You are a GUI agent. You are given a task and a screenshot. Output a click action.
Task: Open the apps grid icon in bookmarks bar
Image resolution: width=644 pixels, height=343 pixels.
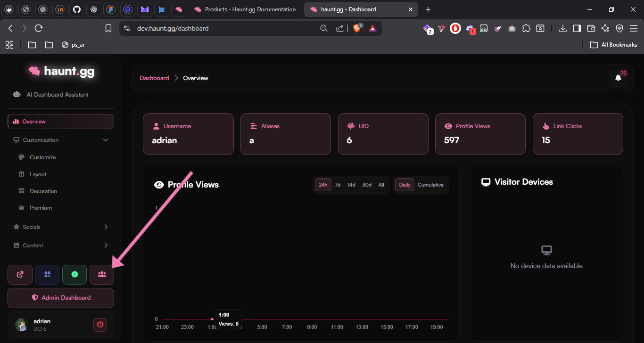click(9, 45)
